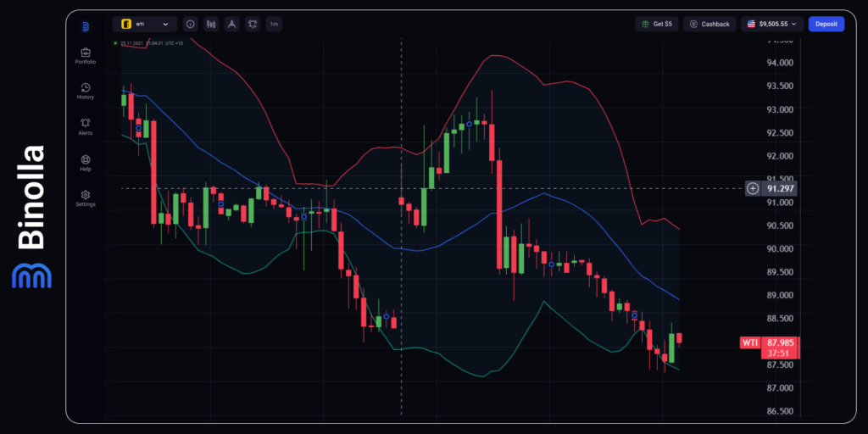This screenshot has width=868, height=434.
Task: Click the US flag icon beside the balance
Action: tap(751, 25)
